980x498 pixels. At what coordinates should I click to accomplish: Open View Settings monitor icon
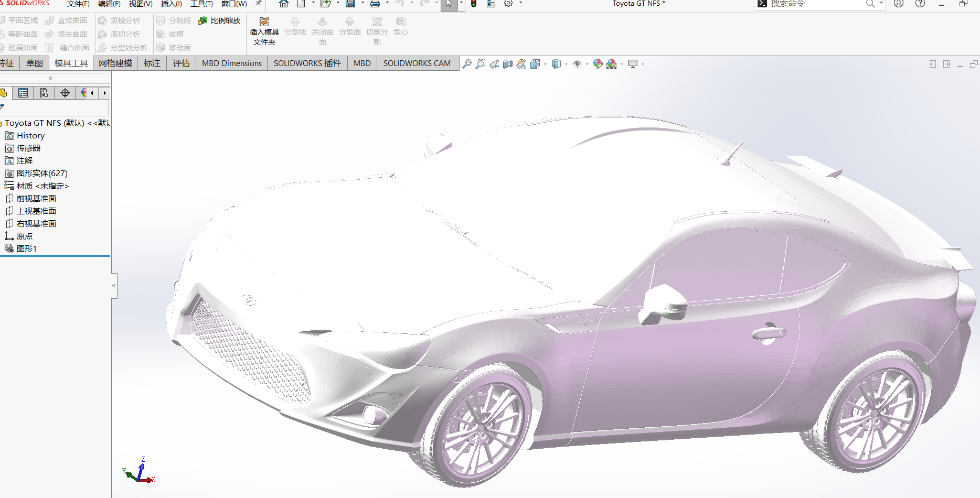(633, 64)
